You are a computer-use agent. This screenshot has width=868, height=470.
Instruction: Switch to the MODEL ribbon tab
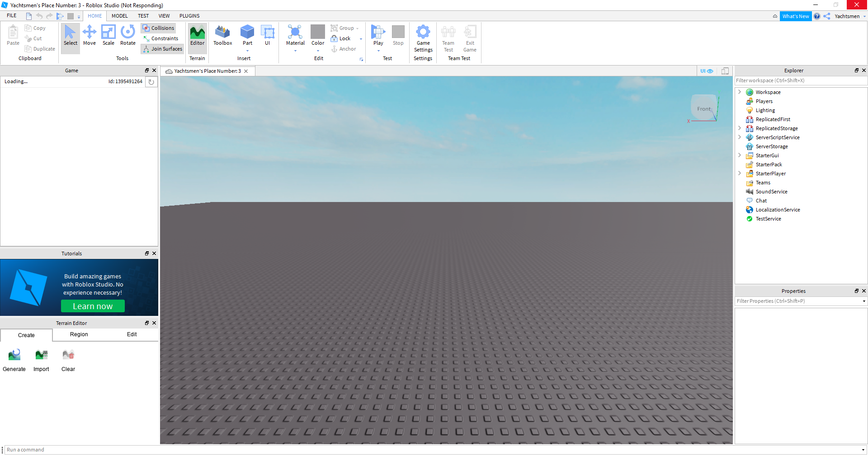pyautogui.click(x=120, y=16)
